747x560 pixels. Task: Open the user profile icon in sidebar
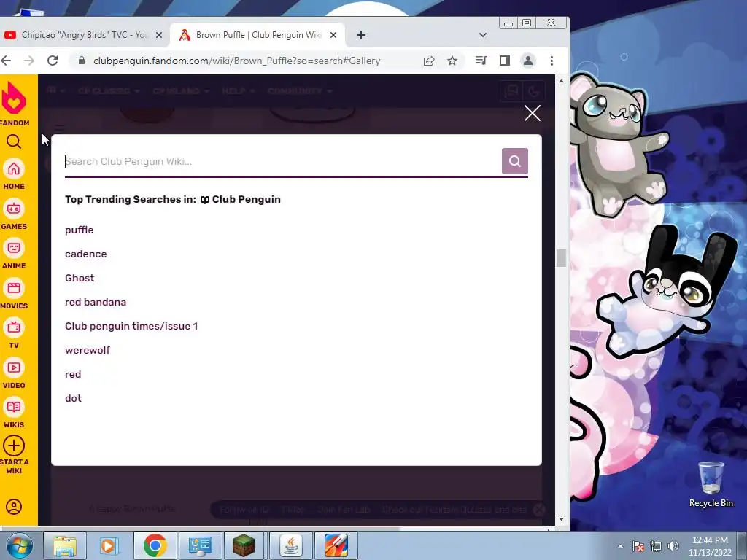[14, 507]
